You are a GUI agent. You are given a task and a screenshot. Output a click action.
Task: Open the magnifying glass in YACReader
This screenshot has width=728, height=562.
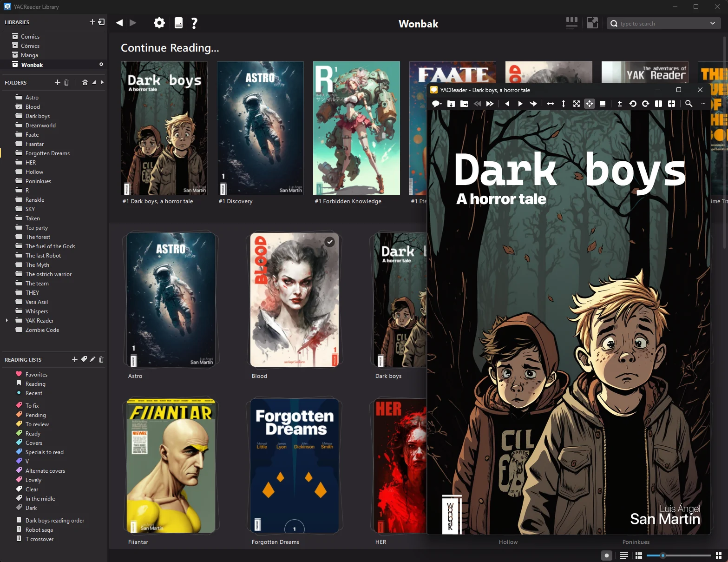point(689,104)
